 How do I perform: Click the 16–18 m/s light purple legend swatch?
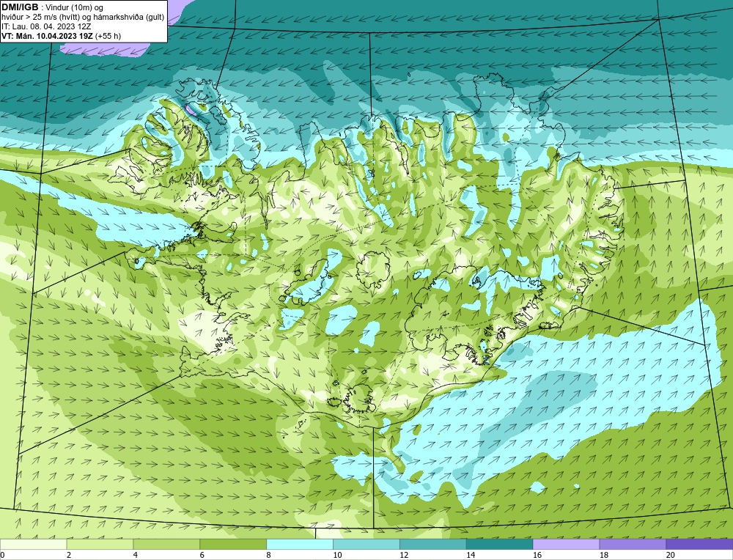coord(566,544)
